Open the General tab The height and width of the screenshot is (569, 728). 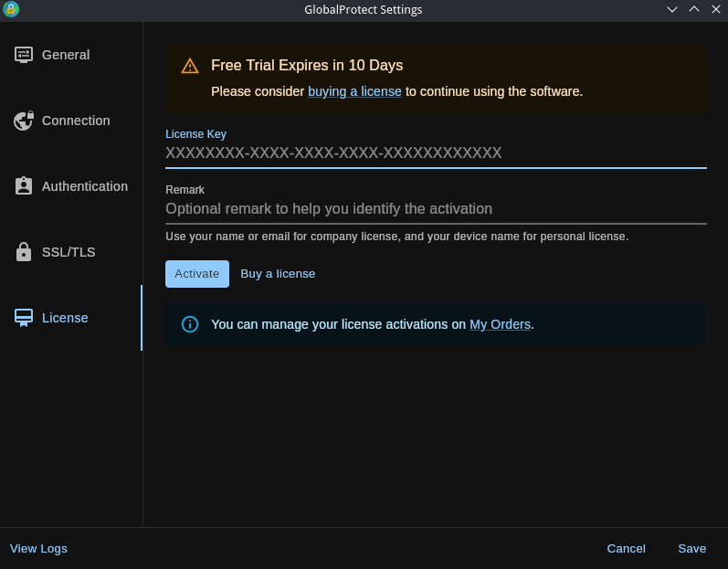66,55
